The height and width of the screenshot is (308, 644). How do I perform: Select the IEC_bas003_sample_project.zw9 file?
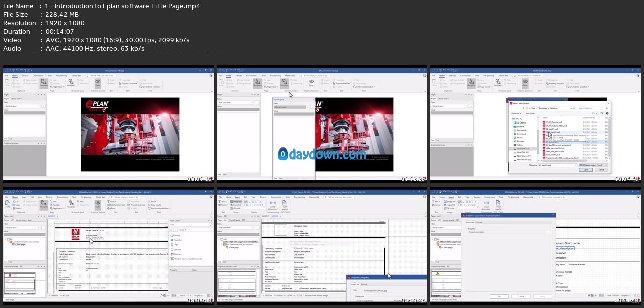click(x=557, y=145)
